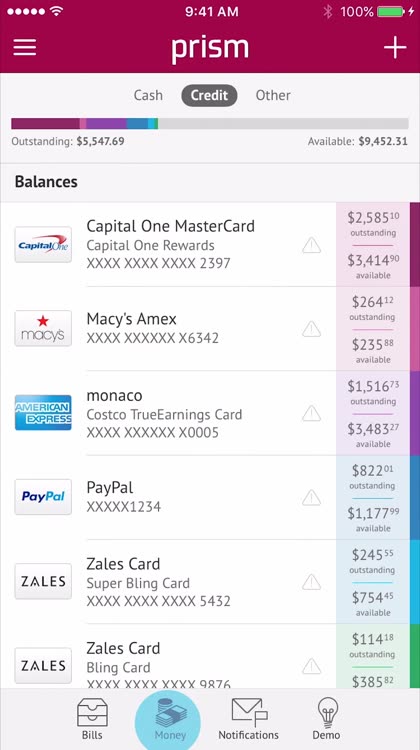
Task: Open Zales Super Bling Card entry
Action: (210, 582)
